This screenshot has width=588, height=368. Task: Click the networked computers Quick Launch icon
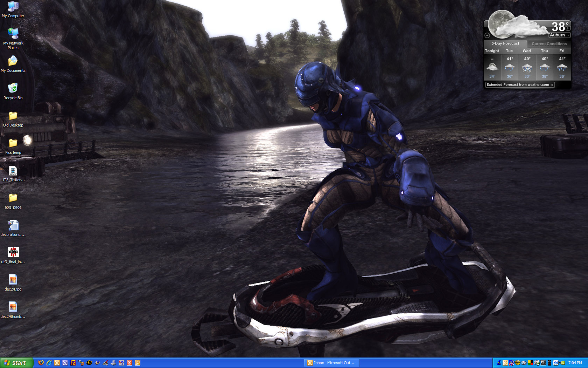[81, 363]
